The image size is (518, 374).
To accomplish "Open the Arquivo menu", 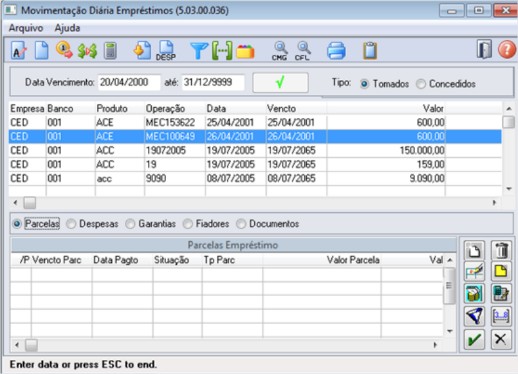I will (26, 28).
